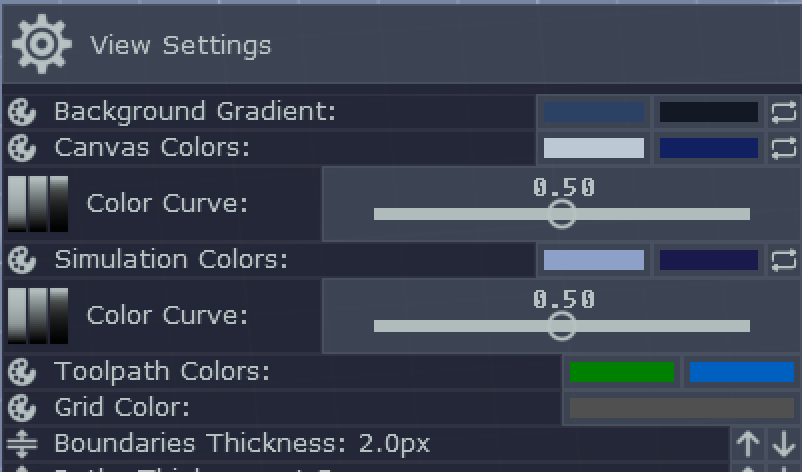Open the green Toolpath color swatch
The image size is (802, 472).
621,372
